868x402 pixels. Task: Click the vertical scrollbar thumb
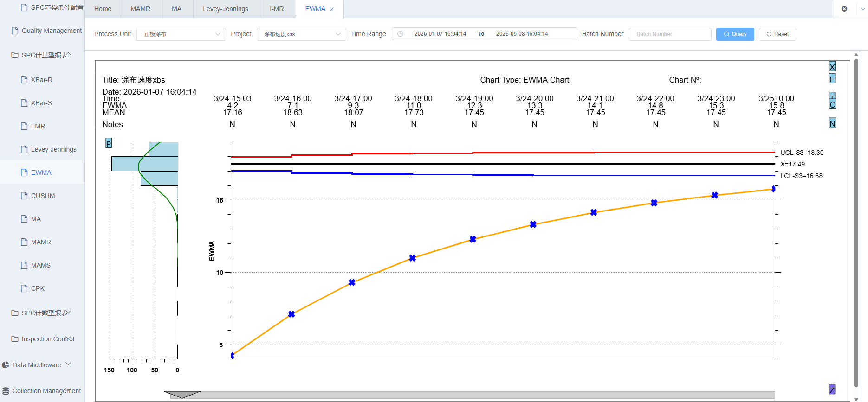pyautogui.click(x=856, y=223)
